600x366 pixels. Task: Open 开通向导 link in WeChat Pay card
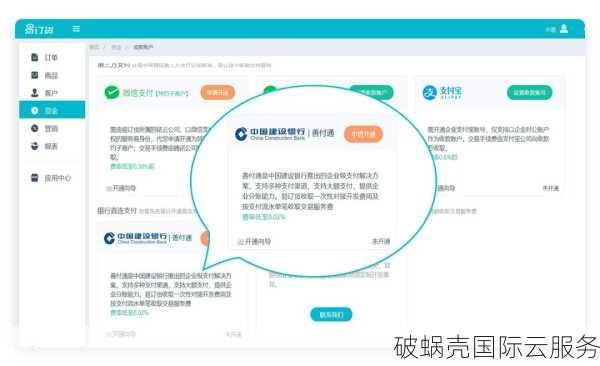pos(121,188)
